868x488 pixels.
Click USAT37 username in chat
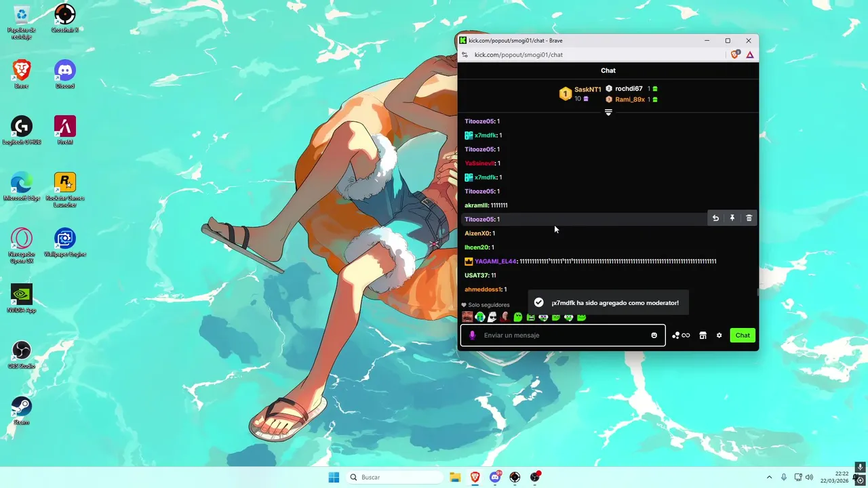(477, 276)
